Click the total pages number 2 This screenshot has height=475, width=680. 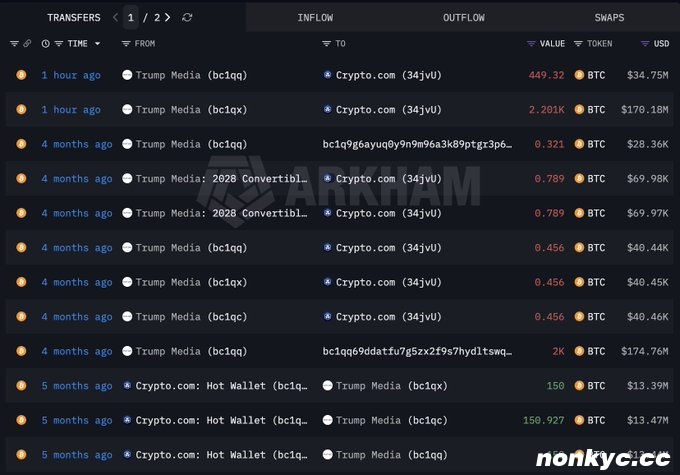(157, 18)
